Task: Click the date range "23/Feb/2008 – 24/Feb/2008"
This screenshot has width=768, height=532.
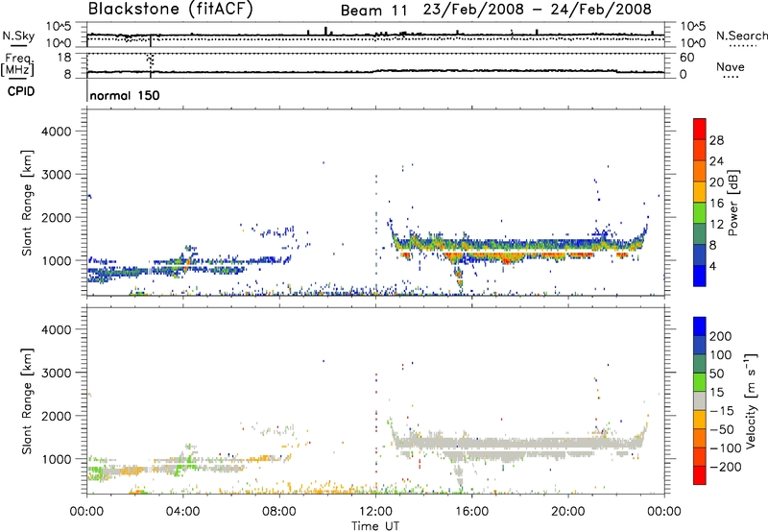Action: [538, 10]
